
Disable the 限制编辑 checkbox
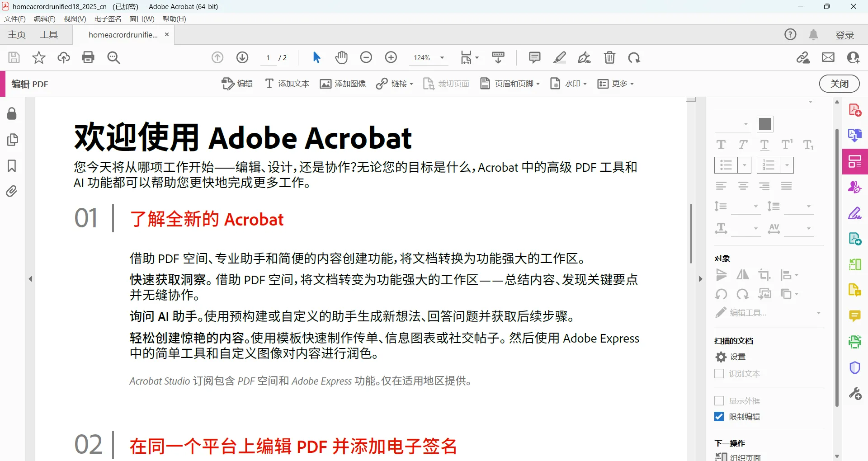click(x=719, y=416)
